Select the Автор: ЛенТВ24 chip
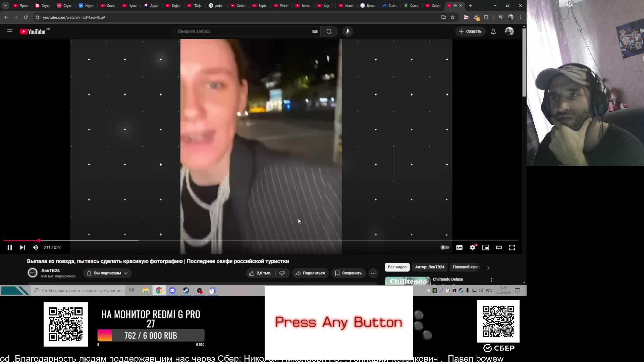This screenshot has height=362, width=644. tap(429, 267)
